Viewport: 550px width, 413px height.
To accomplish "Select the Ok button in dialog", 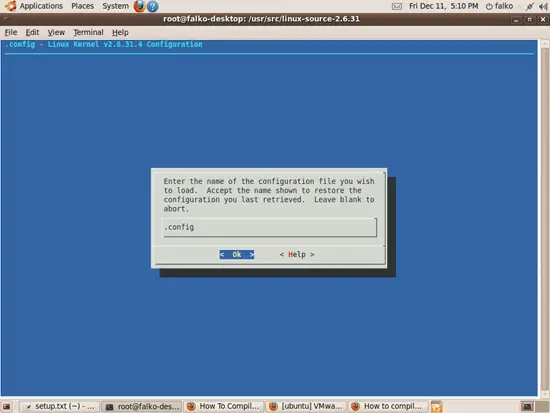I will [237, 254].
